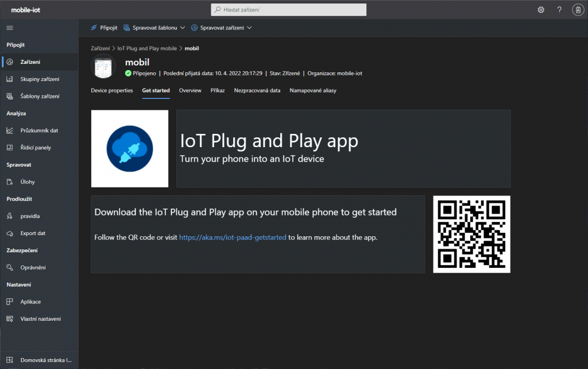This screenshot has height=369, width=588.
Task: Open the Nezpracovaná data tab
Action: point(257,91)
